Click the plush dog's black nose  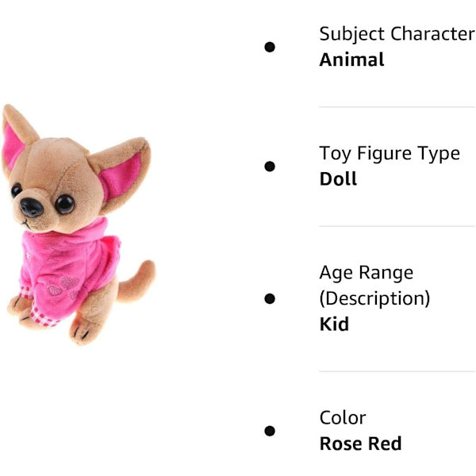pos(32,207)
